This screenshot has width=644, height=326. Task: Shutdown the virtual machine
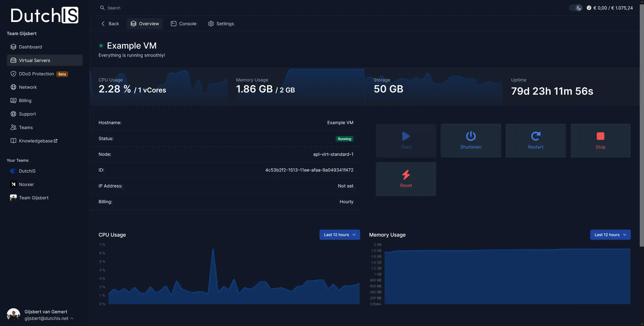click(x=471, y=141)
